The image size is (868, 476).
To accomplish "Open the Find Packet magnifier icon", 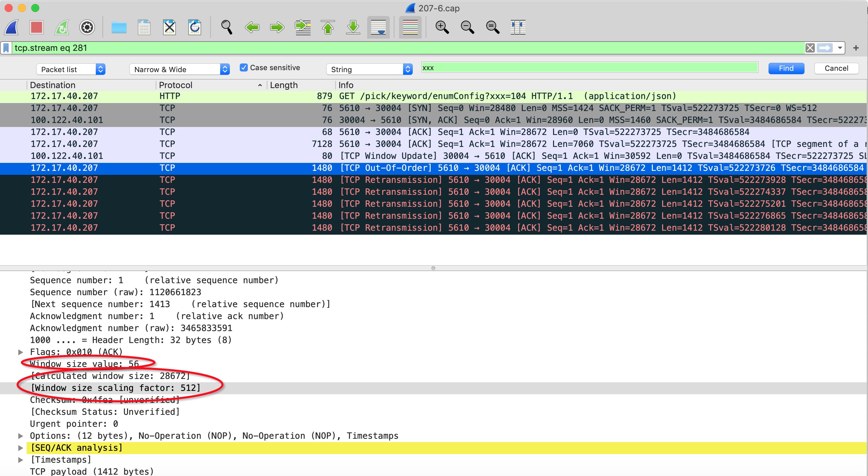I will coord(226,27).
